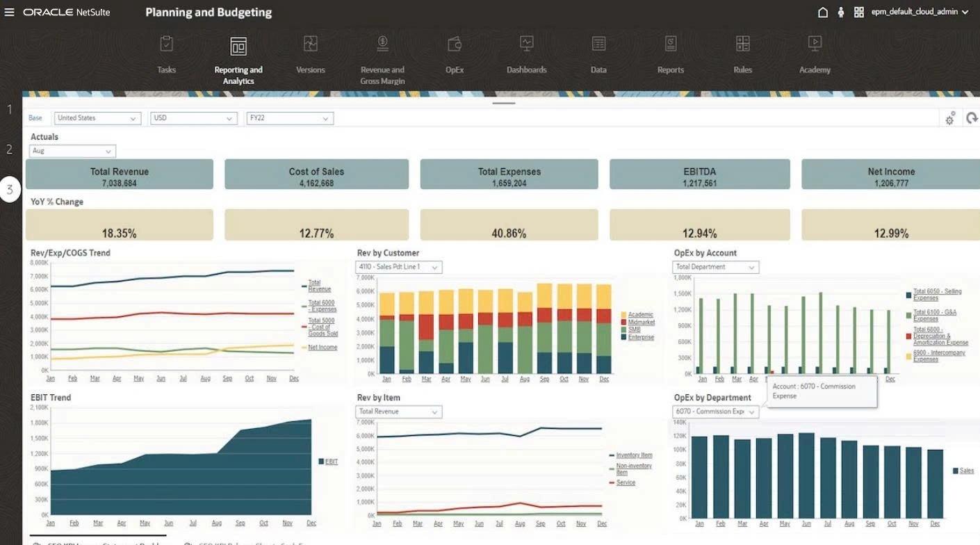Toggle the EBIT legend entry
Viewport: 980px width, 545px height.
coord(327,461)
